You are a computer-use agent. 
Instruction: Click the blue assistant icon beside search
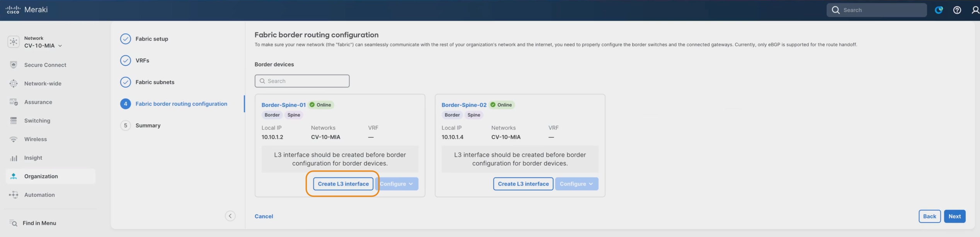(x=939, y=10)
